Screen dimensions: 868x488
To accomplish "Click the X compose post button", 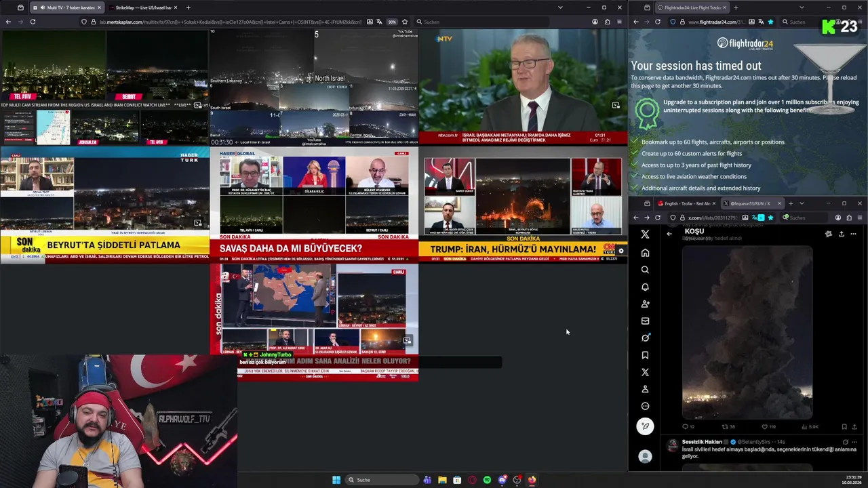I will point(645,426).
